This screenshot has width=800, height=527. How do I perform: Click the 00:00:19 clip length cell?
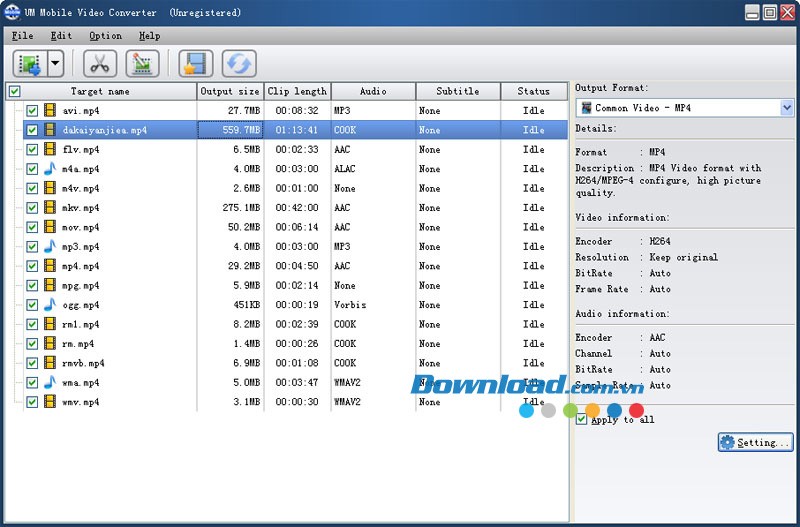(x=297, y=305)
